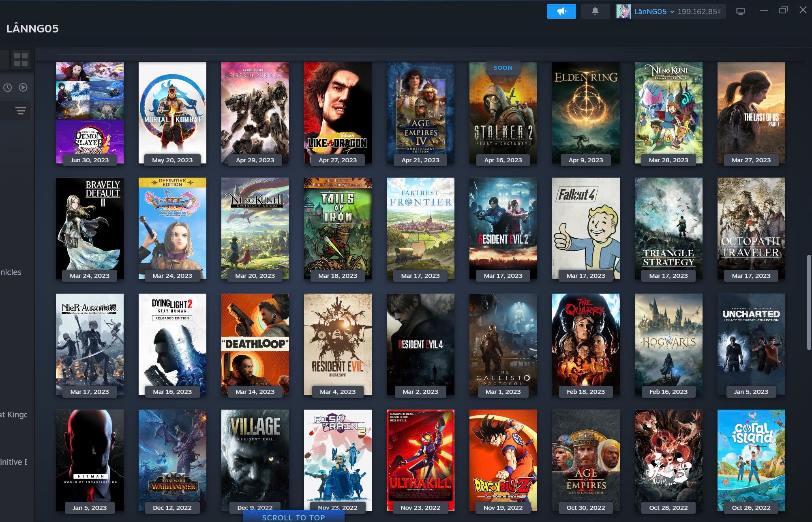This screenshot has width=812, height=522.
Task: Open Farthest Frontier cover
Action: pyautogui.click(x=420, y=228)
